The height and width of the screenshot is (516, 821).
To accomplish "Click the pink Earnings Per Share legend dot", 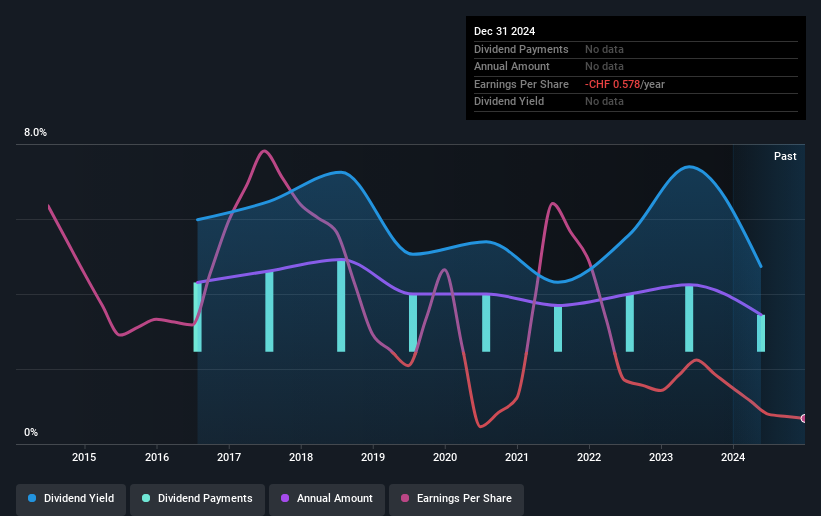I will (405, 498).
